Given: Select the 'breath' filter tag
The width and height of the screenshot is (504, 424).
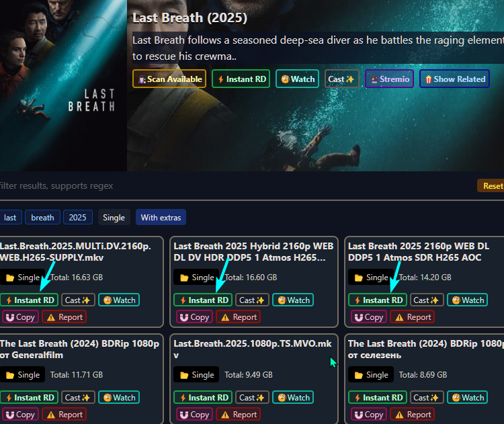Looking at the screenshot, I should coord(42,217).
